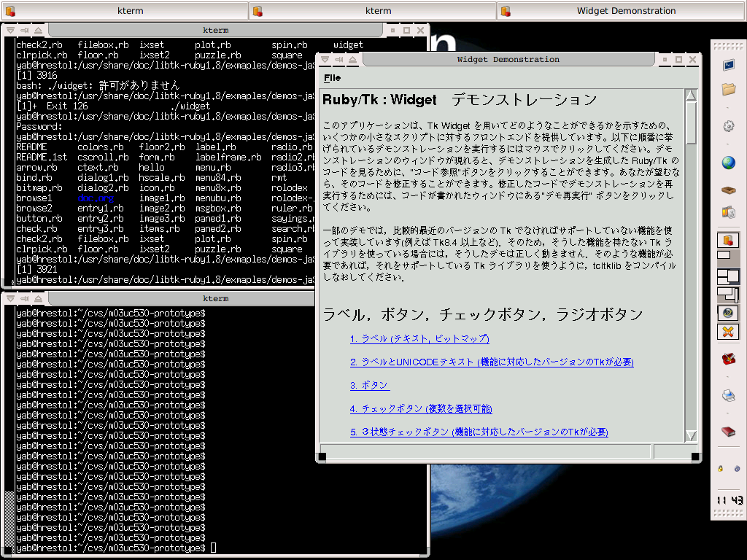Click the blue doc.org entry in the kterm listing
This screenshot has height=560, width=747.
96,198
